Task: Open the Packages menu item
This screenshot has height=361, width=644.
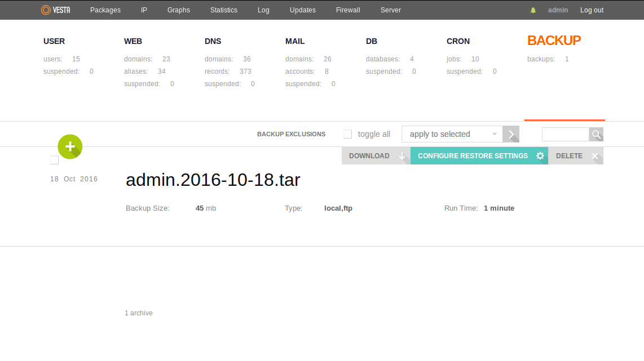Action: 105,10
